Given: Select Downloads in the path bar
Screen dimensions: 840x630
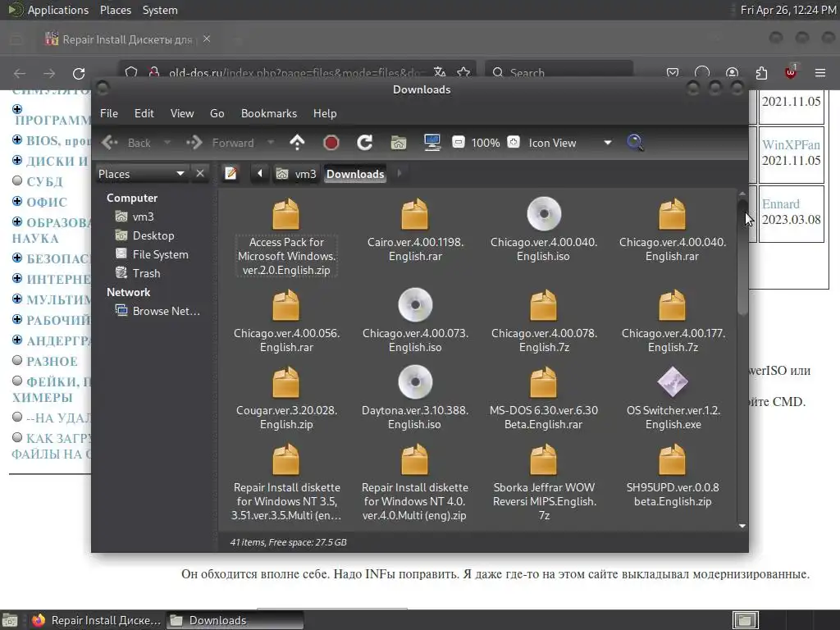Looking at the screenshot, I should click(x=355, y=174).
